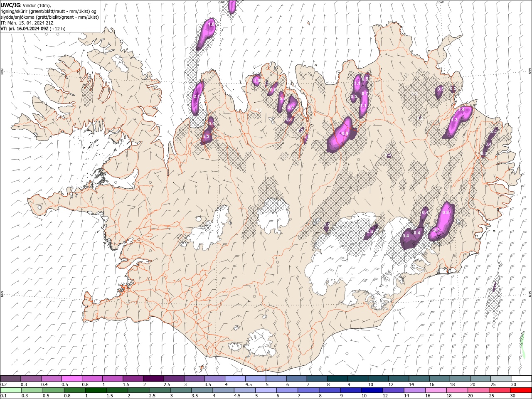The height and width of the screenshot is (399, 532).
Task: Choose the 1–1.5 darkest green lower legend swatch
Action: [96, 390]
